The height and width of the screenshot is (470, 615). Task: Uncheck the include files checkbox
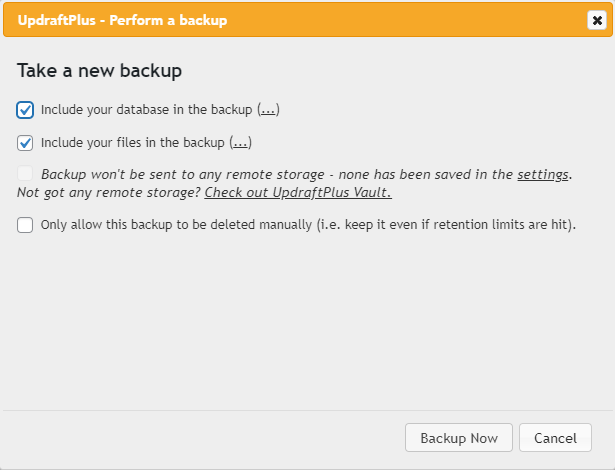(26, 142)
